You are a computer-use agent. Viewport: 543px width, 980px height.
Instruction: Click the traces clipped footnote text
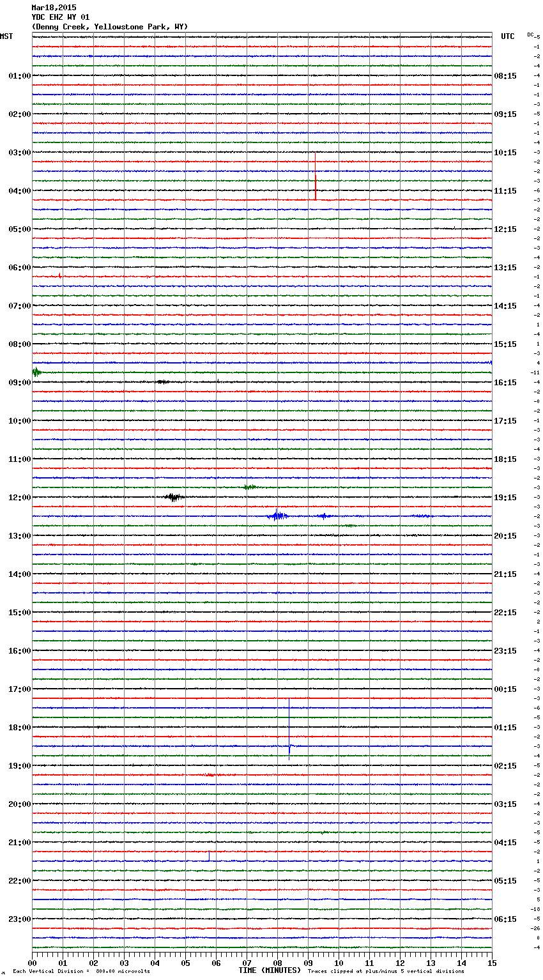(386, 972)
